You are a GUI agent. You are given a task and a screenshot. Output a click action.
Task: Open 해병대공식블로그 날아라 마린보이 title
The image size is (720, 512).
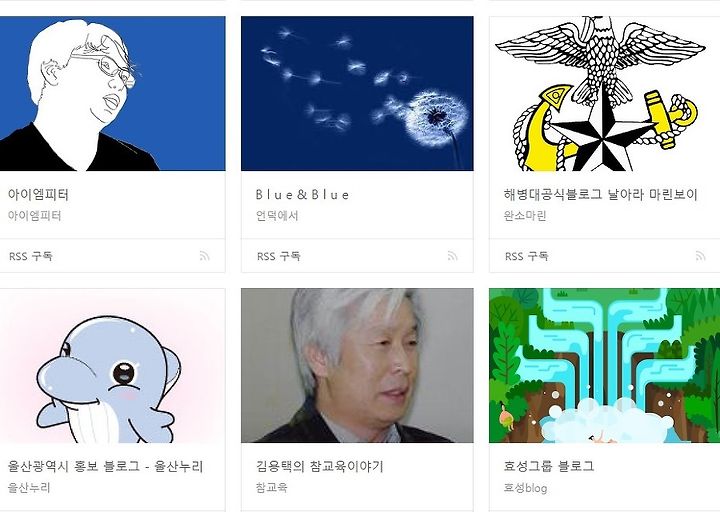601,195
